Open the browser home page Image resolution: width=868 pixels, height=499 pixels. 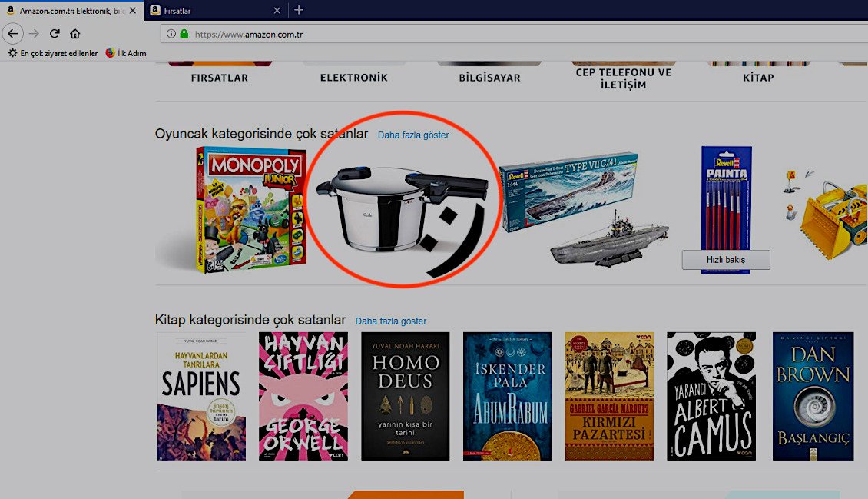[75, 34]
